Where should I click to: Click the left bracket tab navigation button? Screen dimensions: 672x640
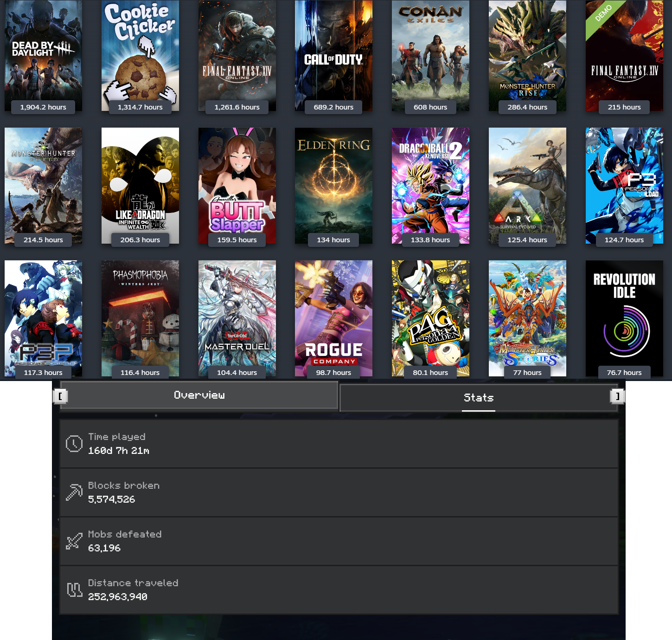click(60, 396)
